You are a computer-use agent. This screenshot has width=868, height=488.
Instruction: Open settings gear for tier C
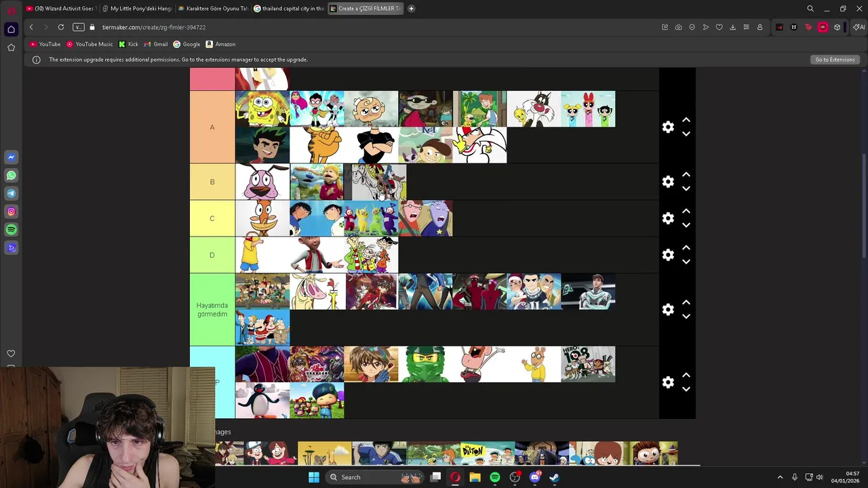[x=668, y=218]
